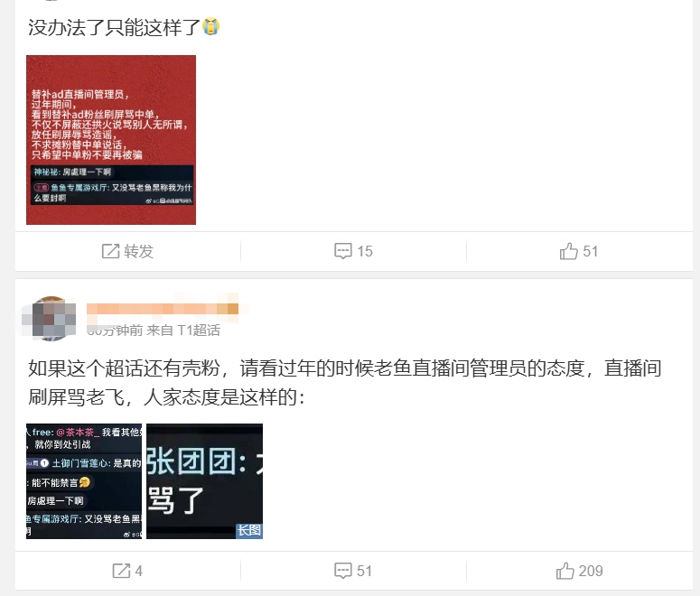
Task: Open the red screenshot image thumbnail
Action: (111, 140)
